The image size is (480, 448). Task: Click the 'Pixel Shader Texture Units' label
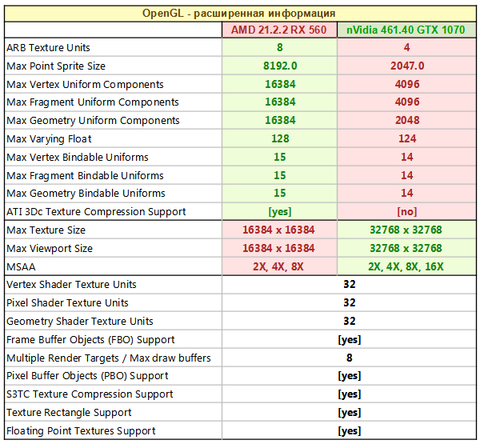[x=67, y=303]
